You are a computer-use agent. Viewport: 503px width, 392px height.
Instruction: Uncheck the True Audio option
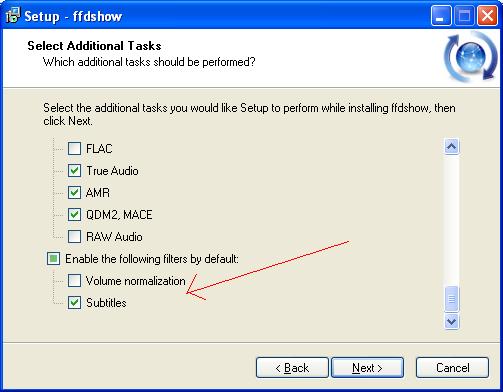pyautogui.click(x=74, y=170)
